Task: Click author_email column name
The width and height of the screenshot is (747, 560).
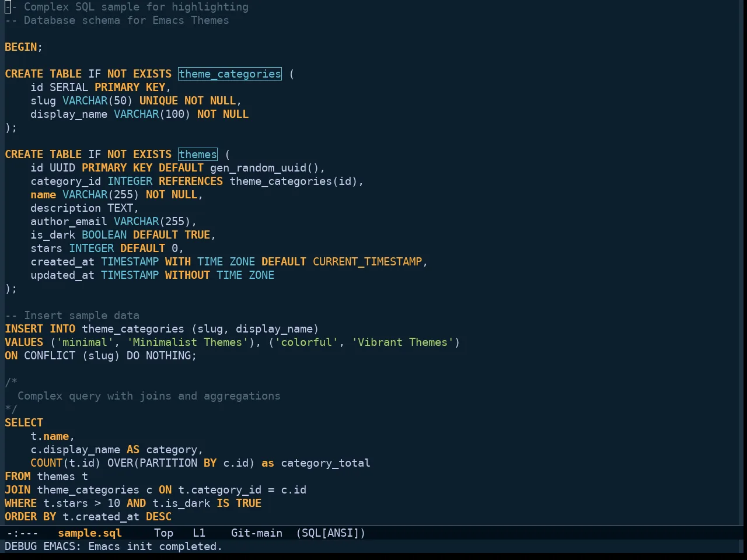Action: [x=69, y=221]
